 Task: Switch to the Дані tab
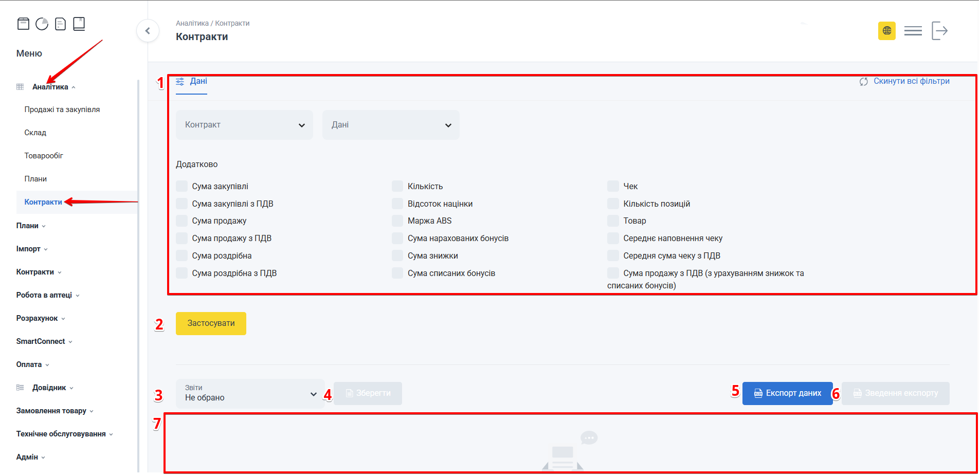coord(192,81)
